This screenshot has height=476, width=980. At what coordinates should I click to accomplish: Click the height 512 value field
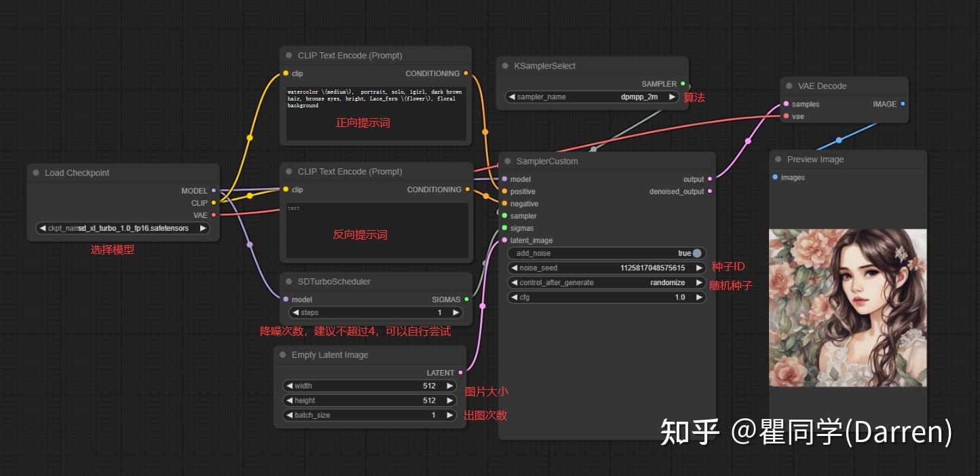(370, 401)
